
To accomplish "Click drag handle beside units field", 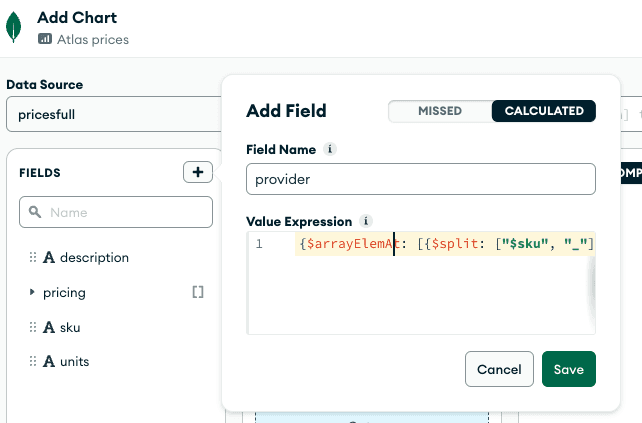I will tap(33, 361).
